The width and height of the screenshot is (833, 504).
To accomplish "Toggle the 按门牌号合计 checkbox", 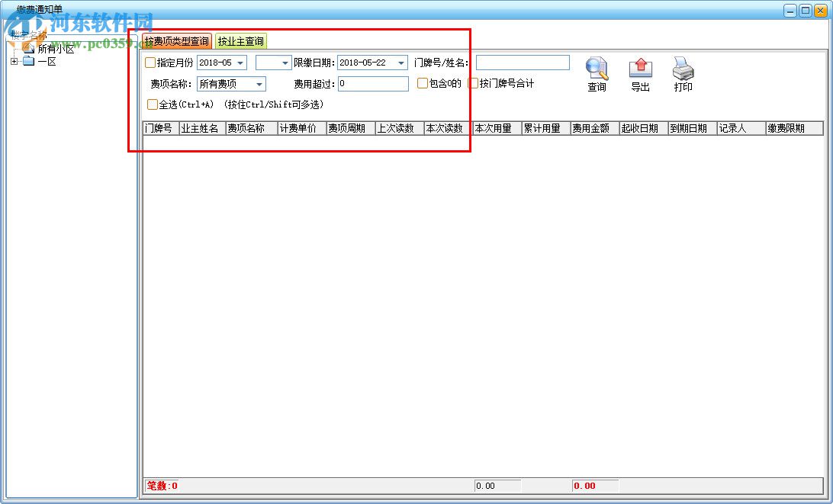I will coord(473,83).
